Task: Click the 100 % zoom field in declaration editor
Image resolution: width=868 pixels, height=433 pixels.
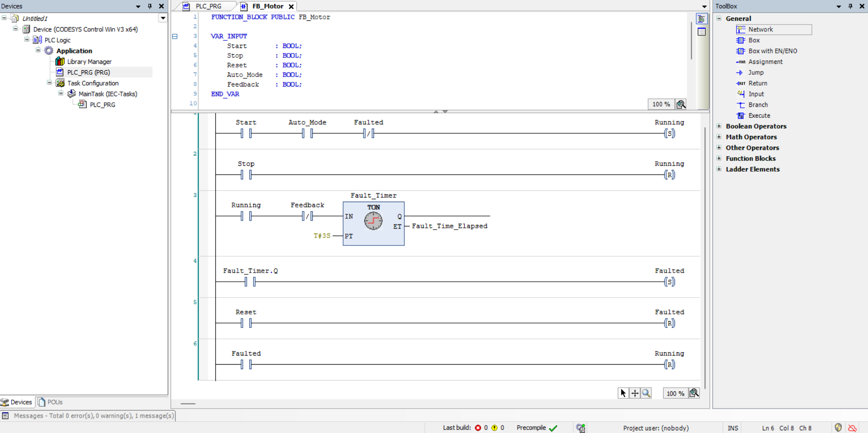Action: 661,105
